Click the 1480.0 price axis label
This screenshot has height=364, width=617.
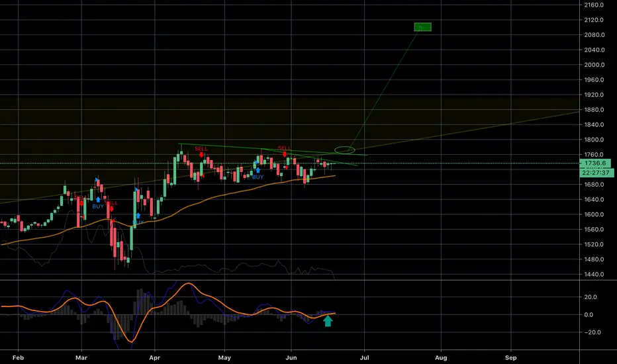594,259
